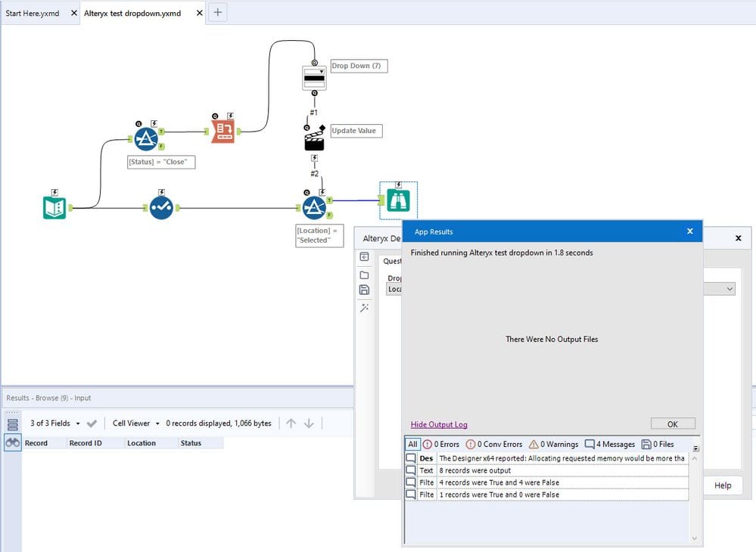Click the magic wand icon in Alteryx Designer window

tap(365, 307)
